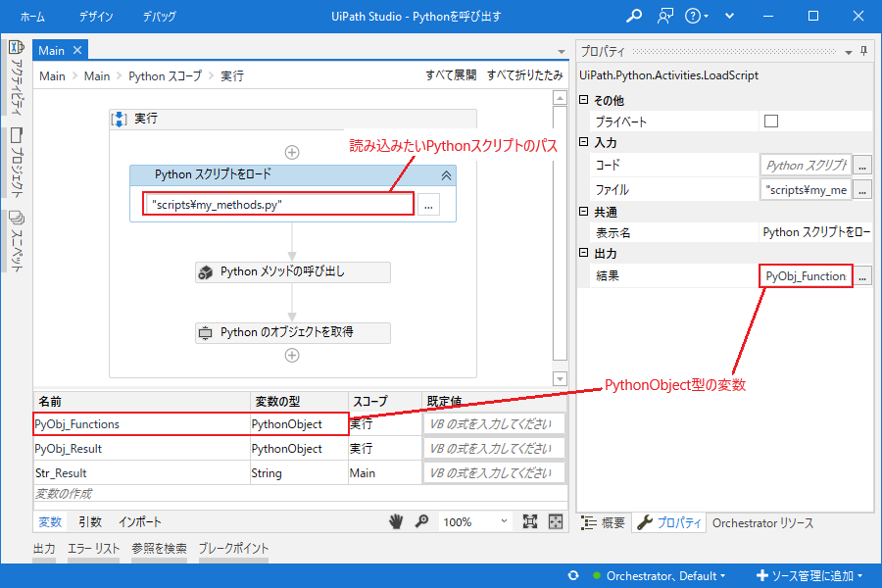Open the document tab list dropdown

(x=562, y=52)
